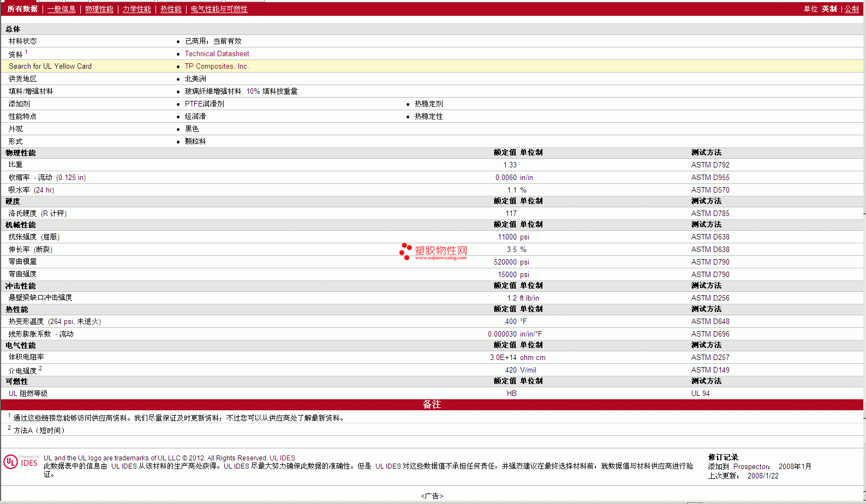Go to the 热性能 tab

171,9
